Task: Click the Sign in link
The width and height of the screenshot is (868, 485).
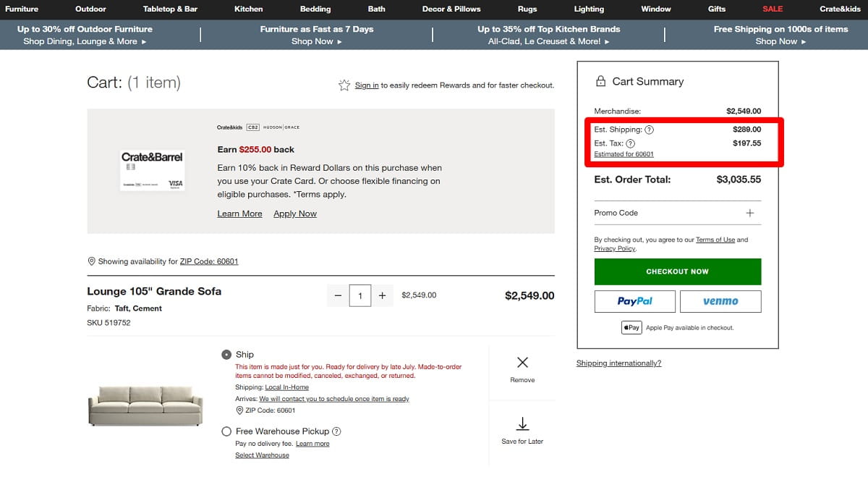Action: tap(367, 85)
